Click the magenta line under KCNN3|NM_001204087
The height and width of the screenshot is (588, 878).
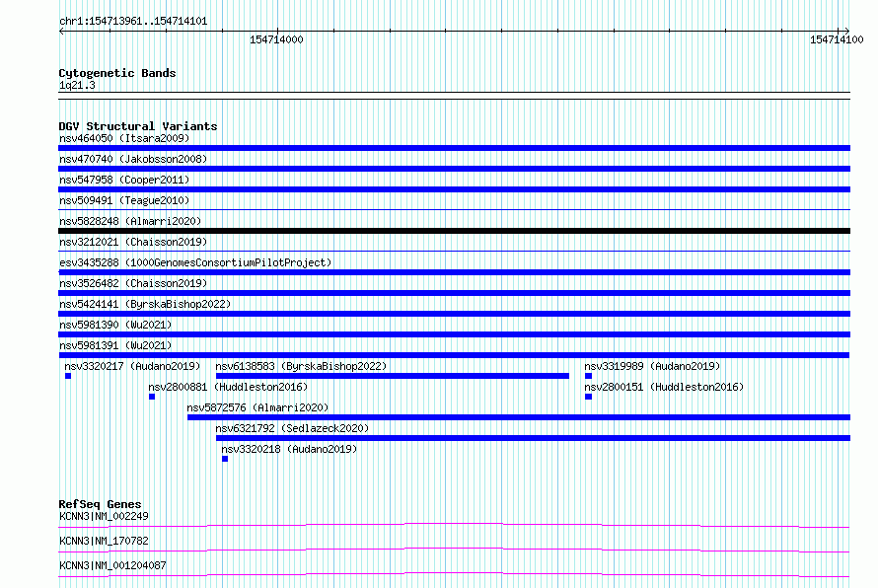coord(454,574)
